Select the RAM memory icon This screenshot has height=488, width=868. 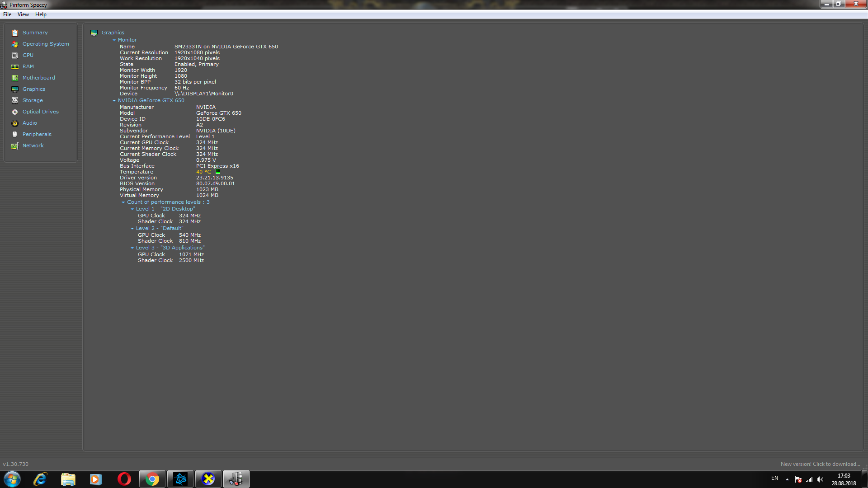pos(15,66)
